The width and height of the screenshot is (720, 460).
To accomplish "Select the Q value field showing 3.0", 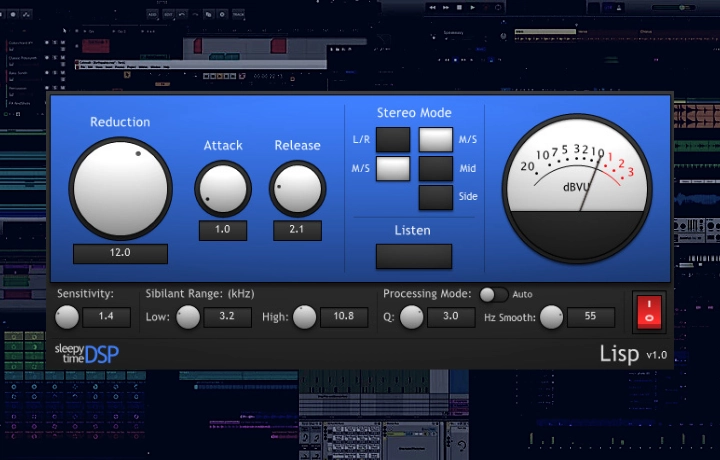I will point(451,317).
